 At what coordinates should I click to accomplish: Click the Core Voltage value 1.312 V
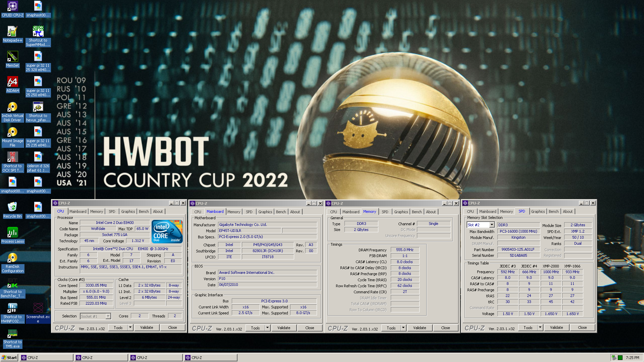(x=138, y=241)
